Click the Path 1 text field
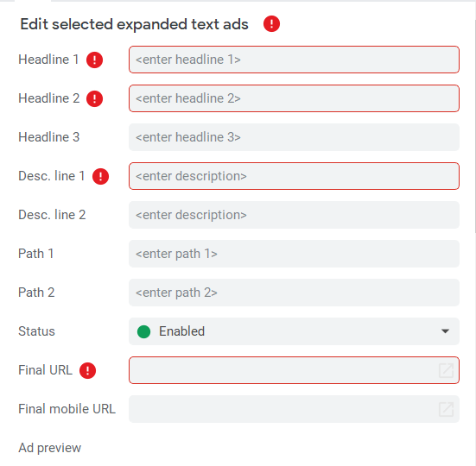Screen dimensions: 476x466 [294, 254]
